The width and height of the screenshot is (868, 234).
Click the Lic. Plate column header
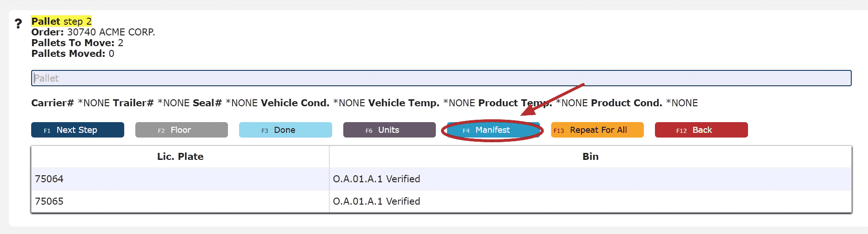[x=180, y=157]
